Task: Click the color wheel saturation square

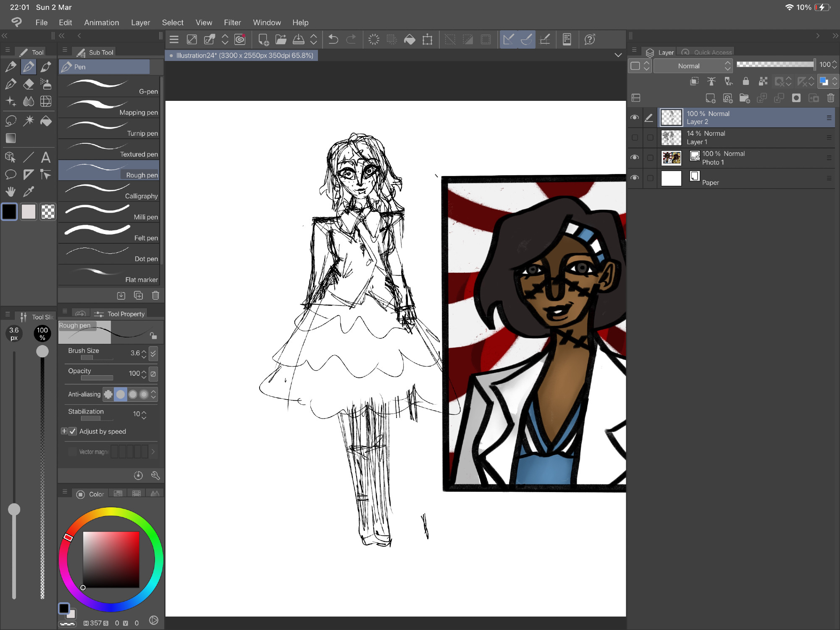Action: pos(111,559)
